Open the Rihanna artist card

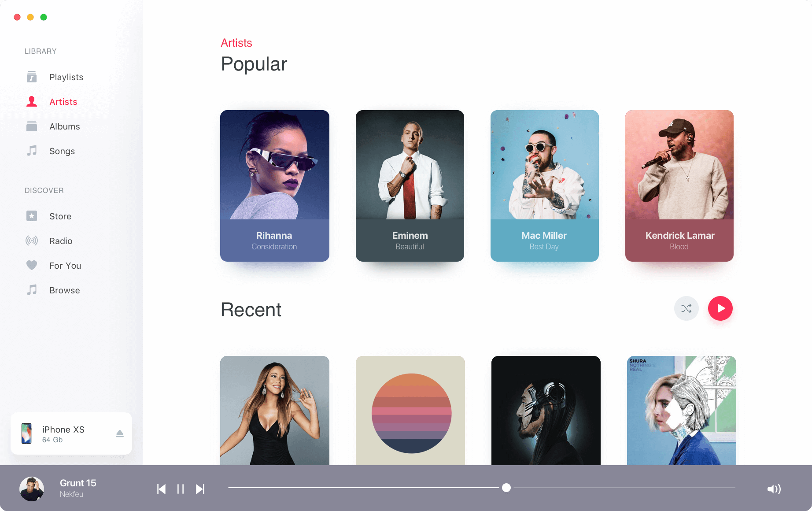pos(275,186)
